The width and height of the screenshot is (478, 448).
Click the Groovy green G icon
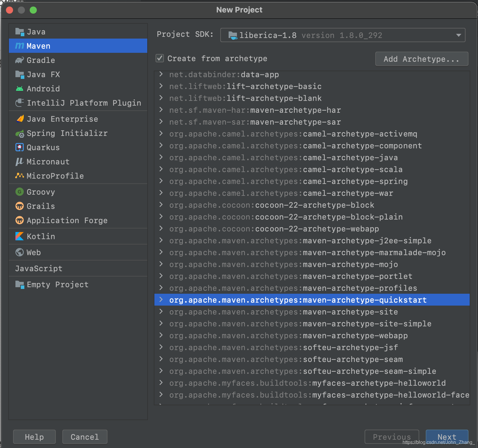(x=20, y=192)
